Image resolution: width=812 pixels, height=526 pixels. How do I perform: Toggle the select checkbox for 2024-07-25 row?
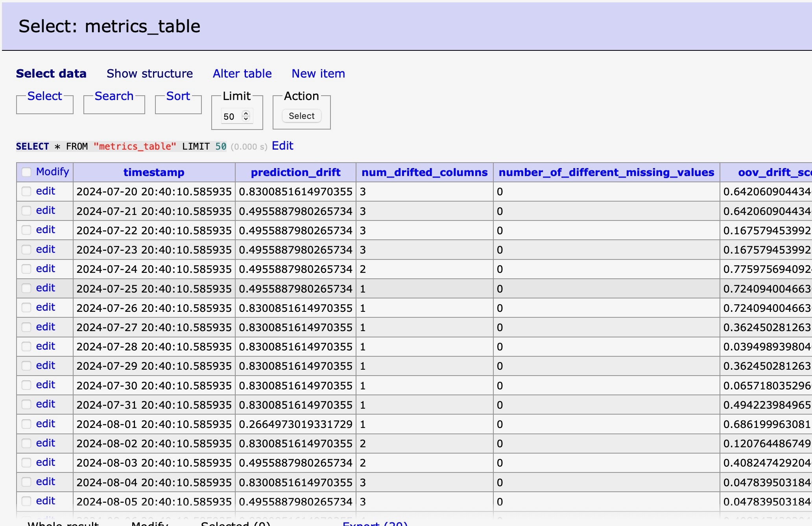[x=26, y=289]
